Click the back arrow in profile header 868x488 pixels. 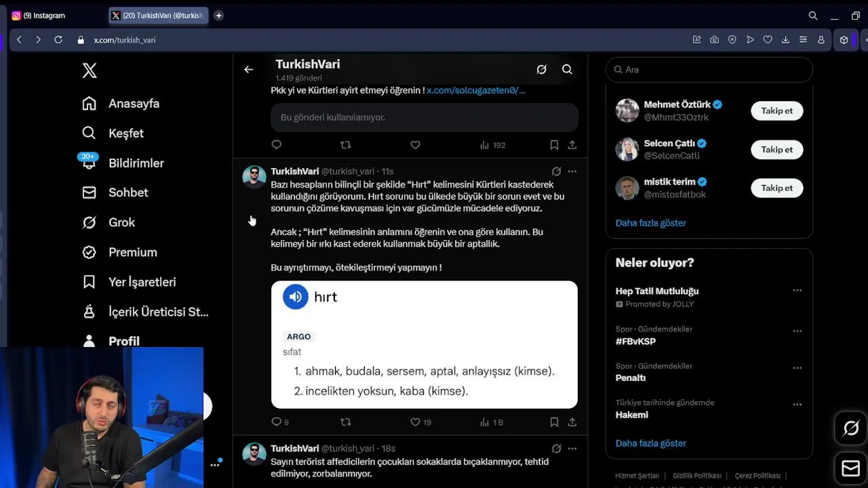249,69
